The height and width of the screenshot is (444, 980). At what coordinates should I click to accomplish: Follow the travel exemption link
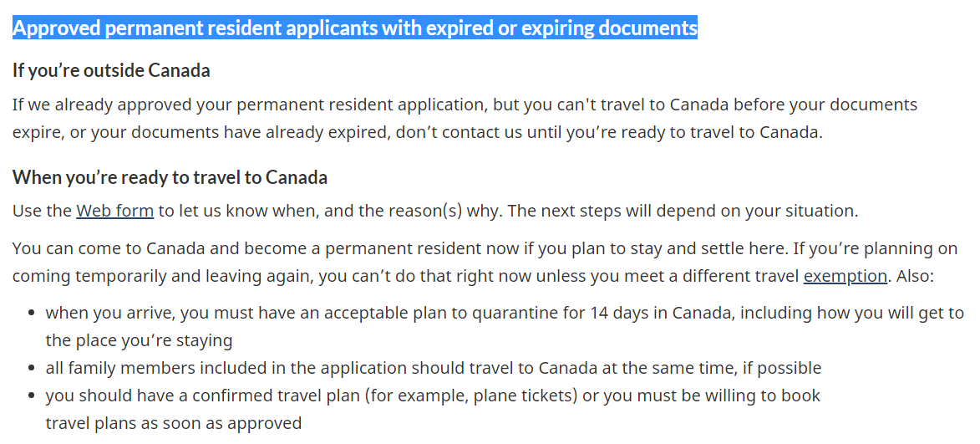[845, 276]
